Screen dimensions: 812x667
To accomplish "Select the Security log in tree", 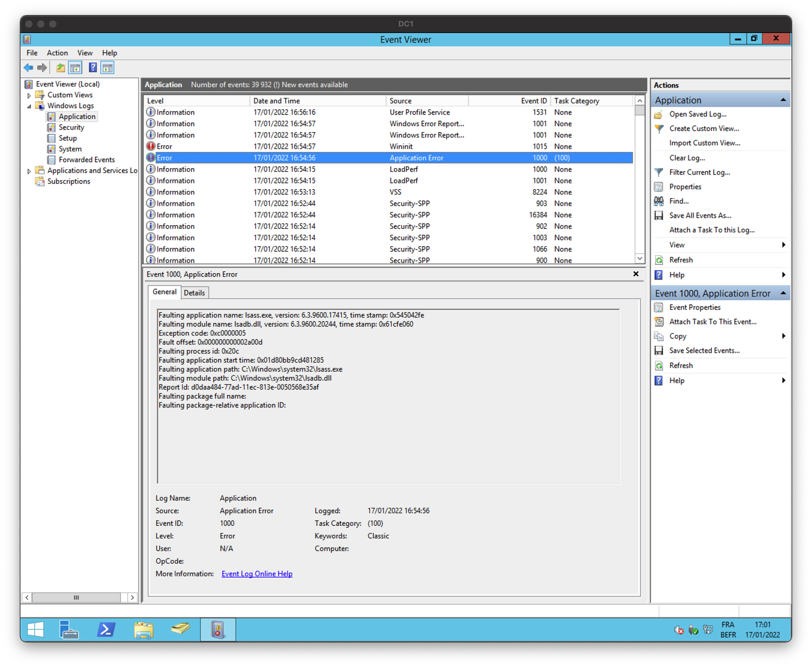I will pyautogui.click(x=71, y=127).
